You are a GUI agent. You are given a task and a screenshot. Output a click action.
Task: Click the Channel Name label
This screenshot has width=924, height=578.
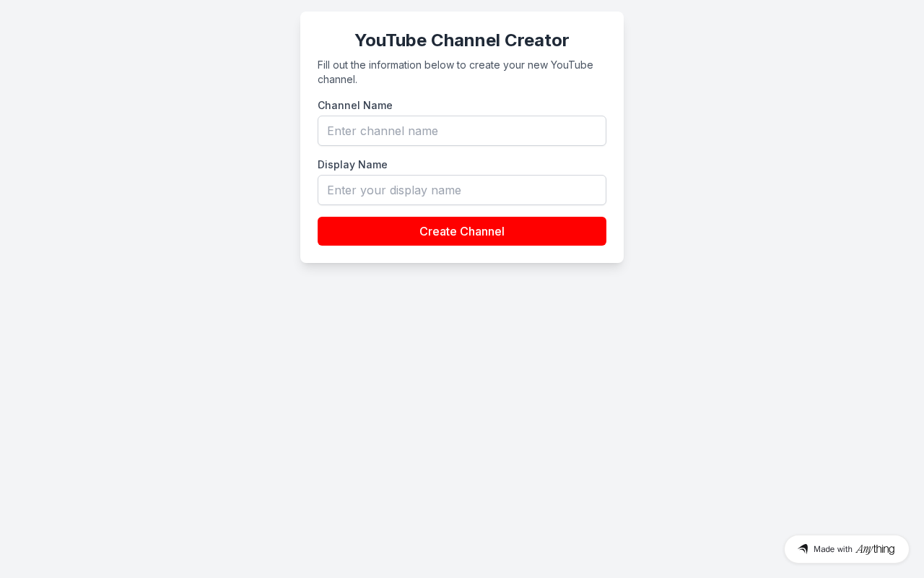tap(355, 105)
